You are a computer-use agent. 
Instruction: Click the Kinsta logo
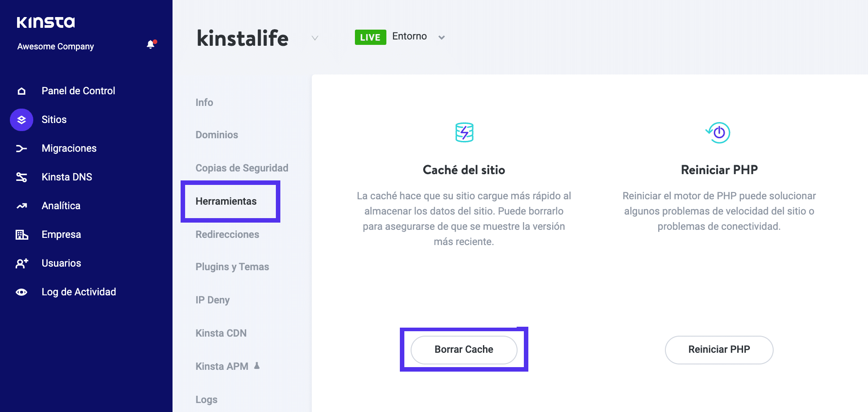pyautogui.click(x=46, y=22)
